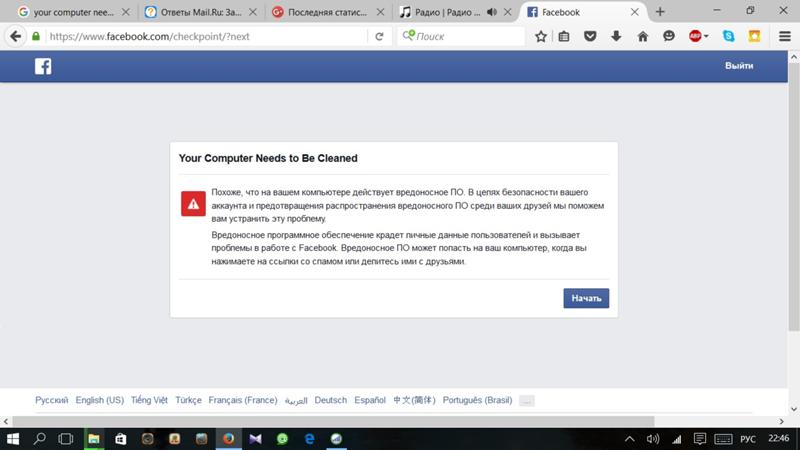
Task: Switch language to Português (Brasil)
Action: click(x=477, y=400)
